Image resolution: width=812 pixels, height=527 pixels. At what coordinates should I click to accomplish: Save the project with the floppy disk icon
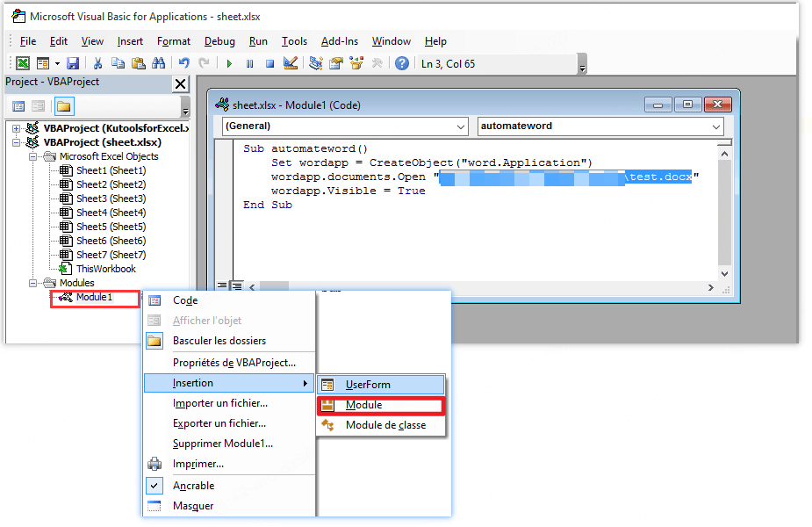[73, 63]
